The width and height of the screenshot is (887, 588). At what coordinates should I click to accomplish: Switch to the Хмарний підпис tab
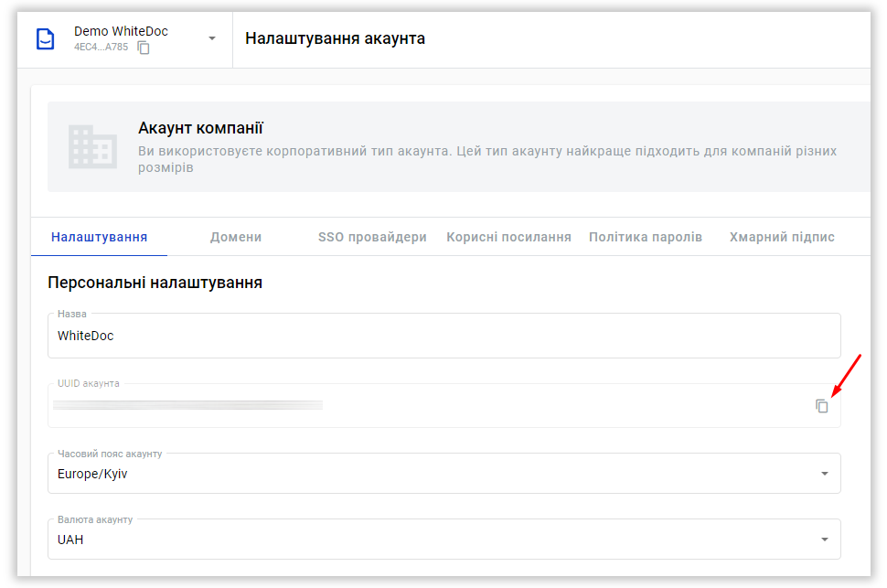click(782, 237)
